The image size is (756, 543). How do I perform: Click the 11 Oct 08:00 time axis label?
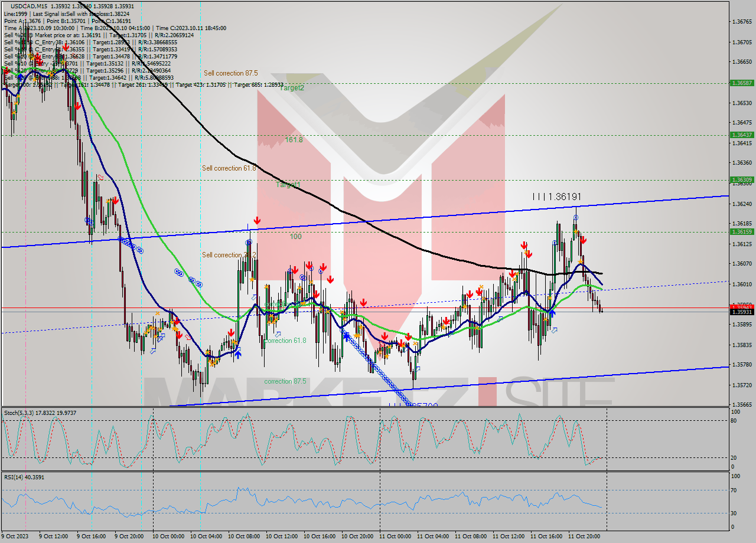(x=471, y=536)
